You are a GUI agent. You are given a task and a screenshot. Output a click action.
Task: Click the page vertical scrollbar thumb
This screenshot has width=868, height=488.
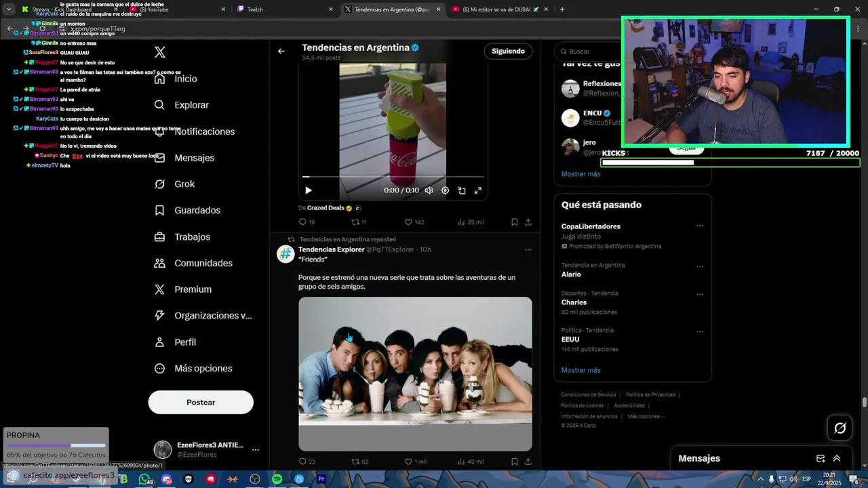tap(865, 403)
